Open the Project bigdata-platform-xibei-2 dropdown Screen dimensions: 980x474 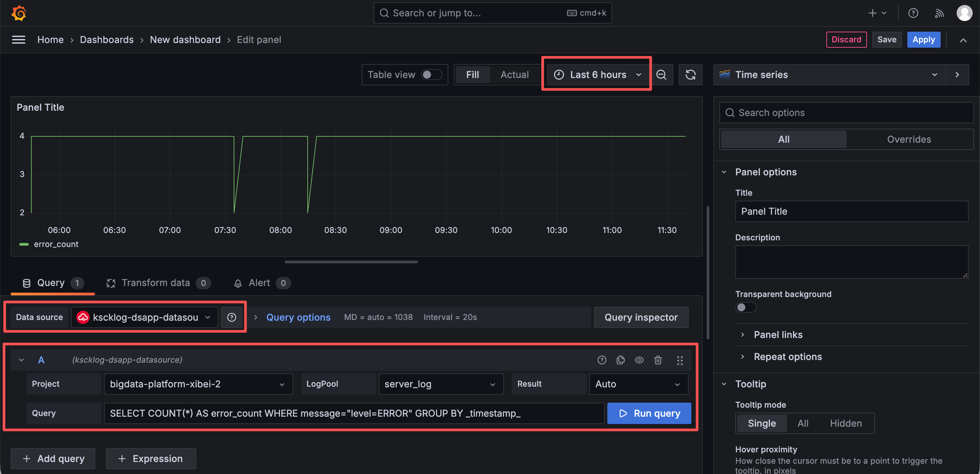point(198,384)
